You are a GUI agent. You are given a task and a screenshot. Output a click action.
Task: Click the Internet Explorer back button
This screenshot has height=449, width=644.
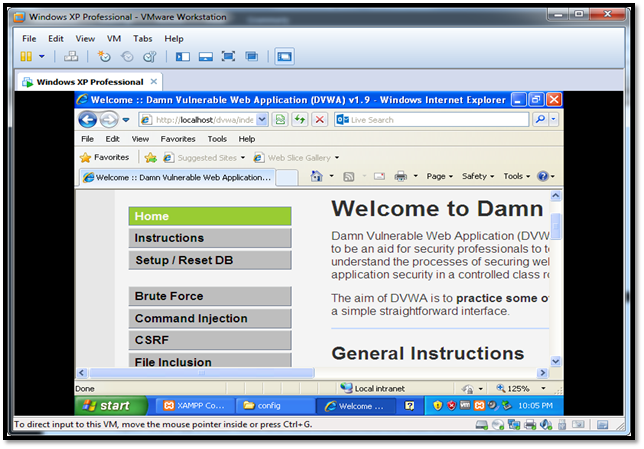point(88,119)
